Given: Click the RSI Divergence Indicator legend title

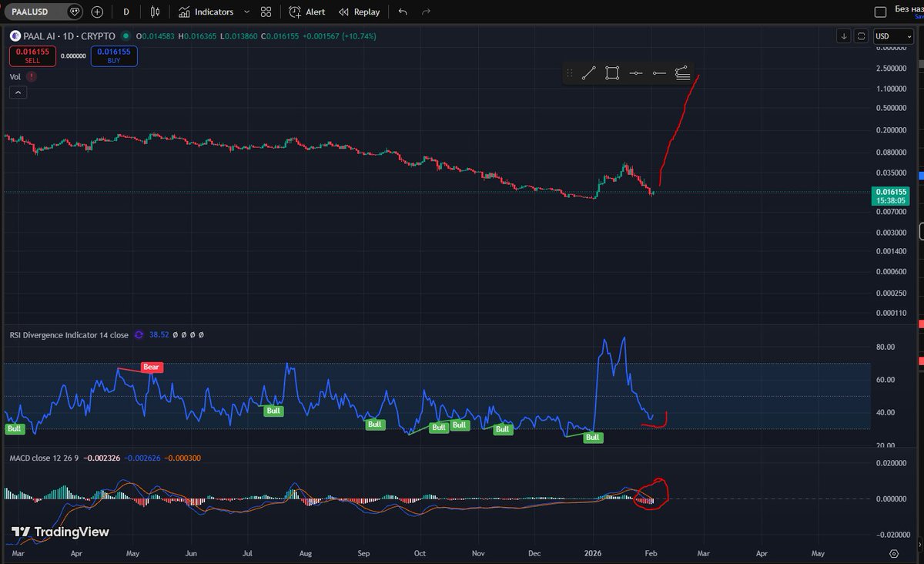Looking at the screenshot, I should click(x=69, y=335).
